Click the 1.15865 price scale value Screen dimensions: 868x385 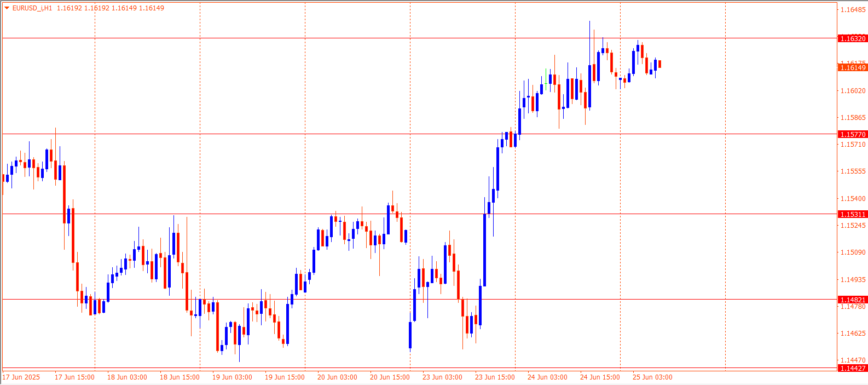click(853, 118)
